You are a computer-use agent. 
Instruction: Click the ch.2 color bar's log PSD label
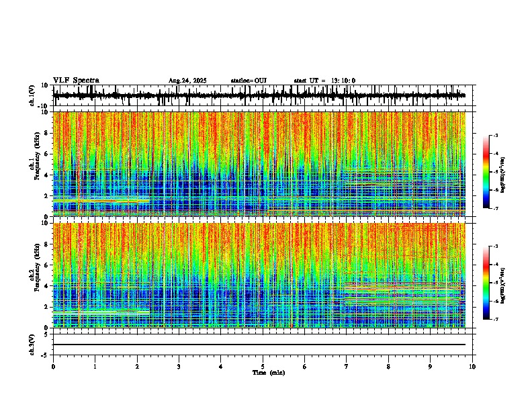click(503, 285)
